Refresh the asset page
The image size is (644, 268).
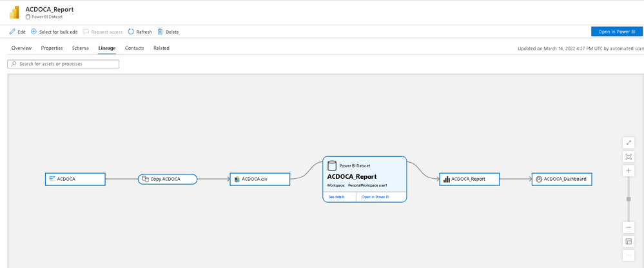click(140, 32)
